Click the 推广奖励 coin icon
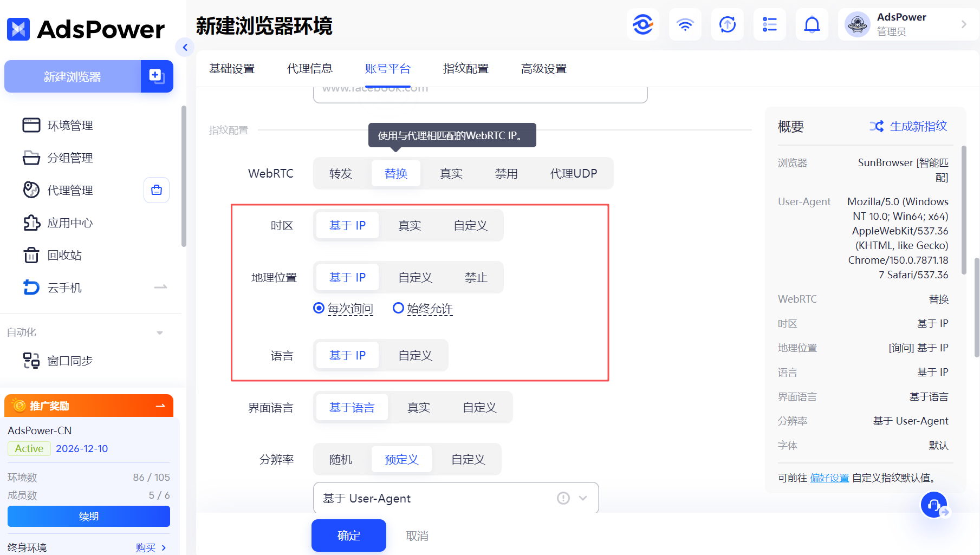This screenshot has height=555, width=980. [19, 406]
